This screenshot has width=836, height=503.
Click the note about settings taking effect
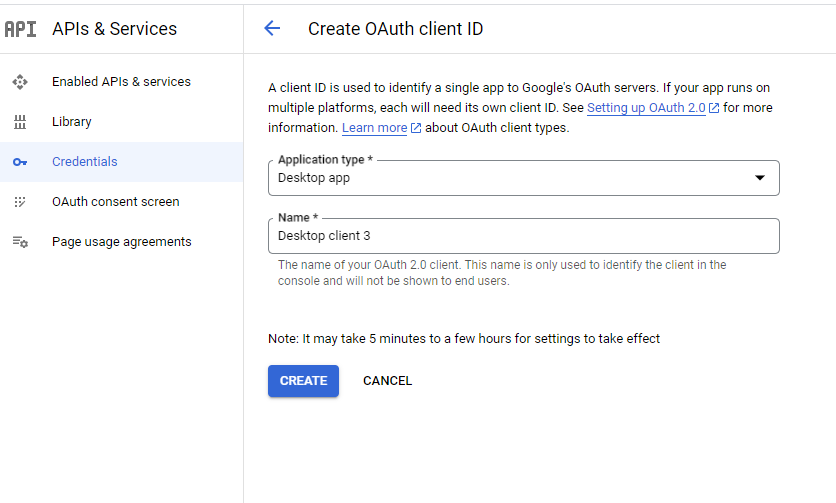pos(464,339)
